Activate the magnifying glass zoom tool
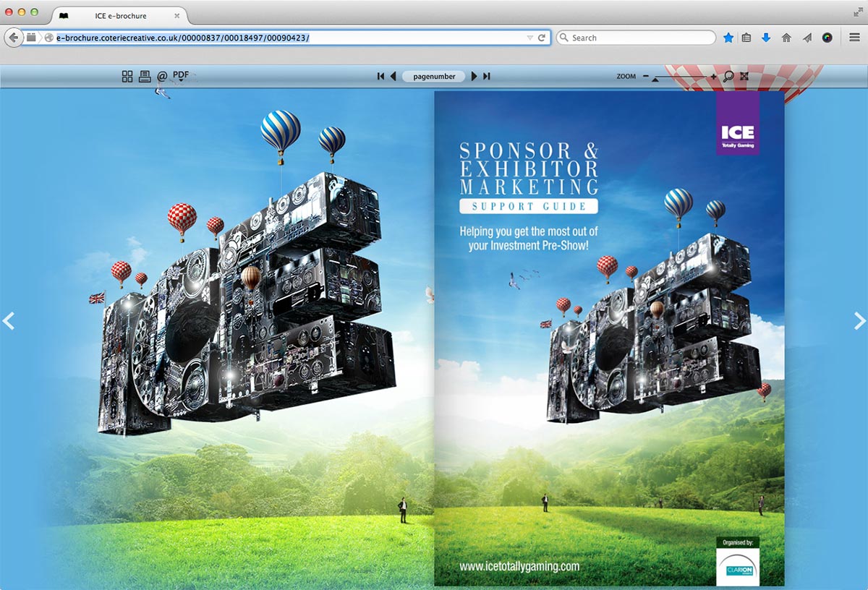This screenshot has width=868, height=590. (728, 76)
